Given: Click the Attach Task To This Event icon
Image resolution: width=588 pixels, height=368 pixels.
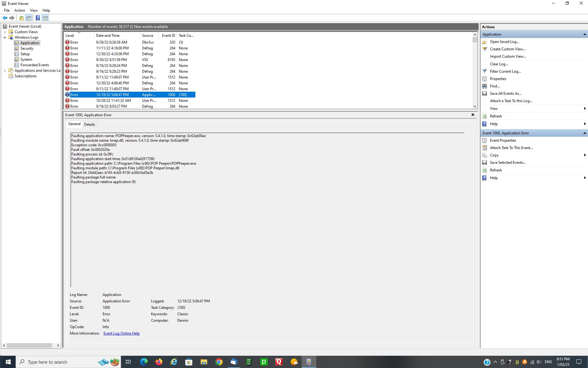Looking at the screenshot, I should click(484, 148).
